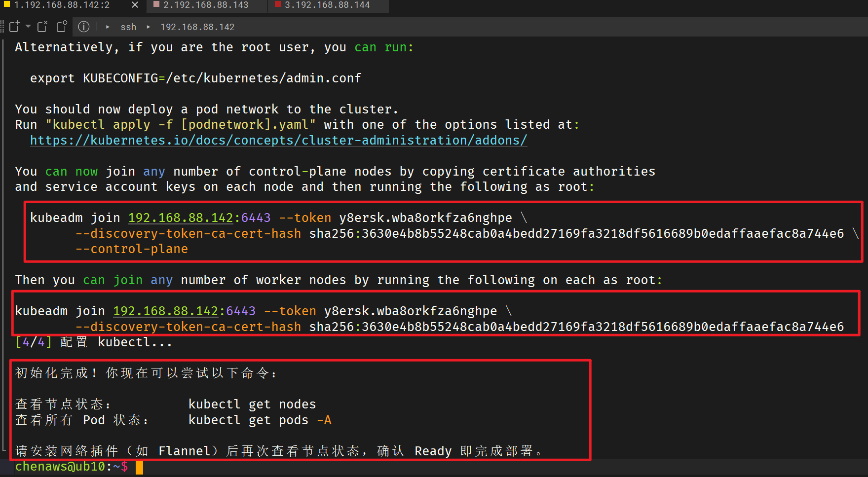Screen dimensions: 868x477
Task: Click 192.168.88.142 in the worker join command
Action: point(165,311)
